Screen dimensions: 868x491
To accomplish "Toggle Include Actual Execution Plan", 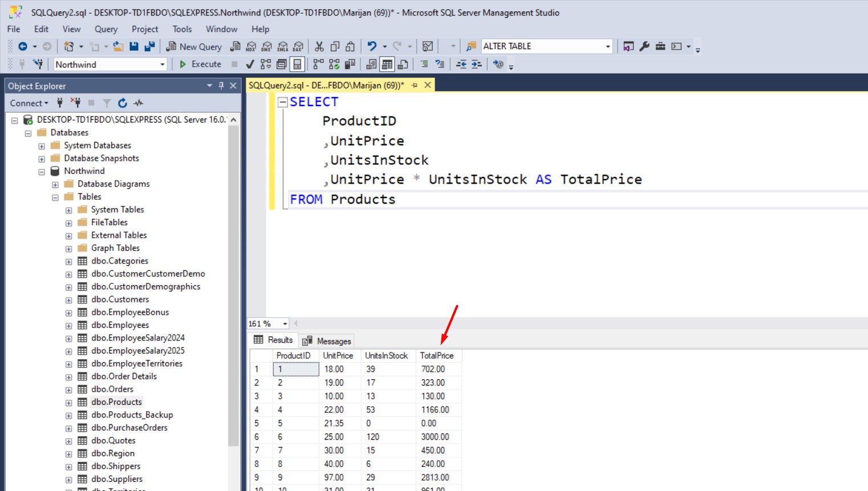I will (318, 64).
